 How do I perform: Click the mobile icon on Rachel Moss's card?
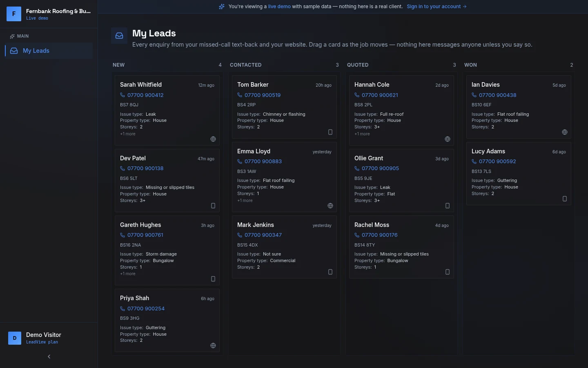click(448, 272)
